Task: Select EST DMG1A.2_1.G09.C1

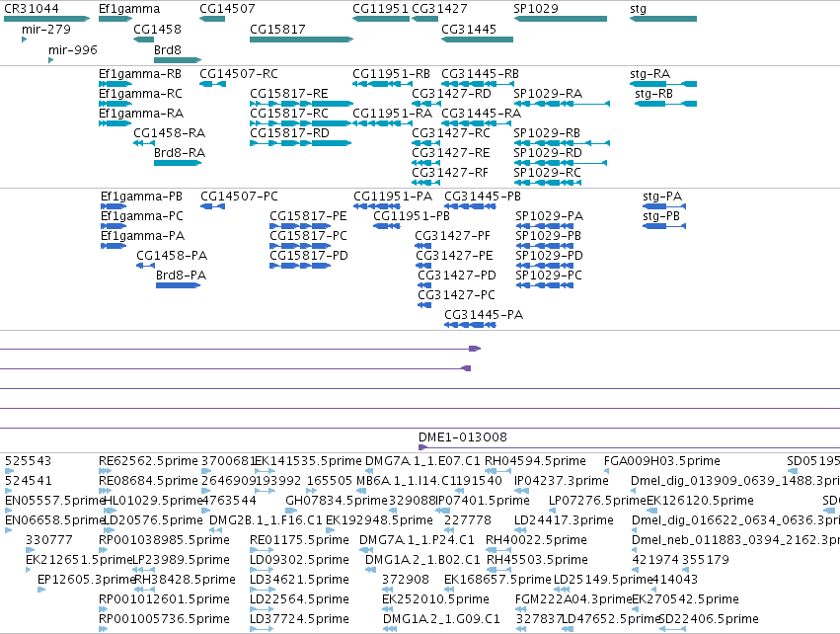Action: pos(441,619)
